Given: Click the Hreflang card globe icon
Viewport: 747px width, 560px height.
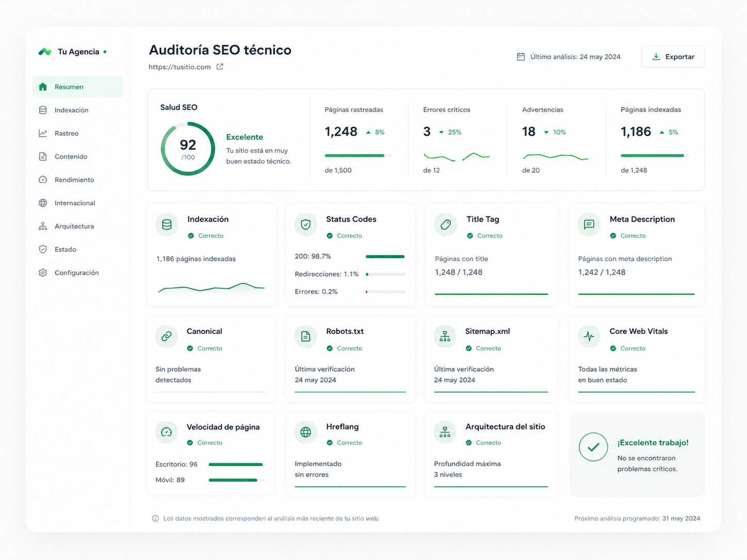Looking at the screenshot, I should tap(306, 432).
